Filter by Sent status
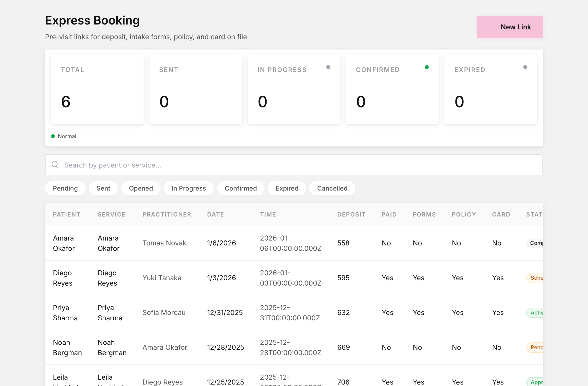The image size is (588, 386). pyautogui.click(x=103, y=188)
